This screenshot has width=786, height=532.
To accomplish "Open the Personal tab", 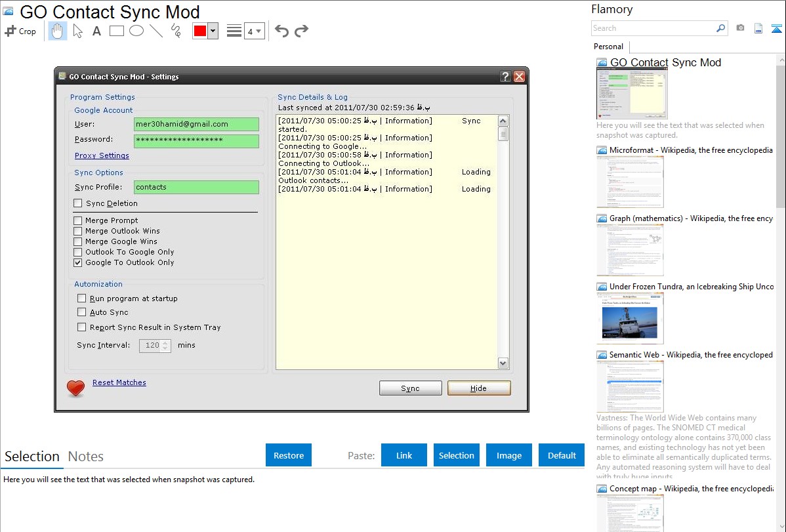I will point(608,47).
